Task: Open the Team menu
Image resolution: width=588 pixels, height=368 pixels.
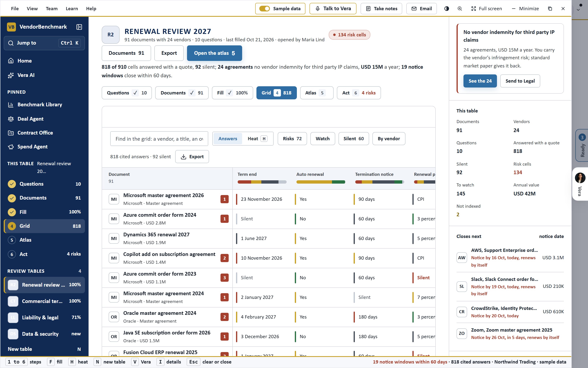Action: tap(52, 9)
